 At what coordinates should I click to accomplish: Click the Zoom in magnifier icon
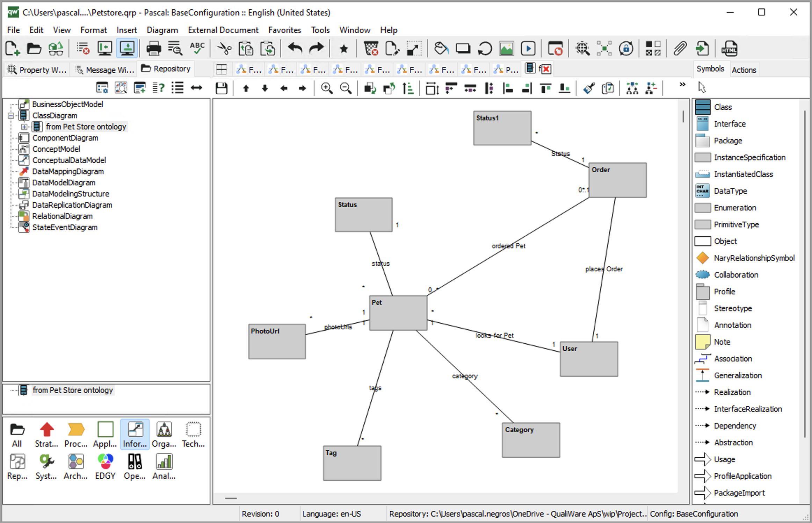click(327, 88)
